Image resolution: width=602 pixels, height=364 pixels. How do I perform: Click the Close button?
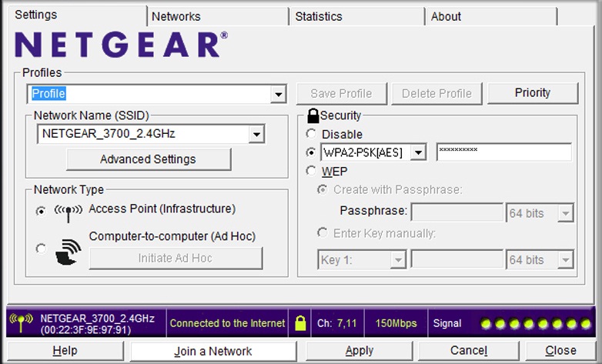[560, 351]
